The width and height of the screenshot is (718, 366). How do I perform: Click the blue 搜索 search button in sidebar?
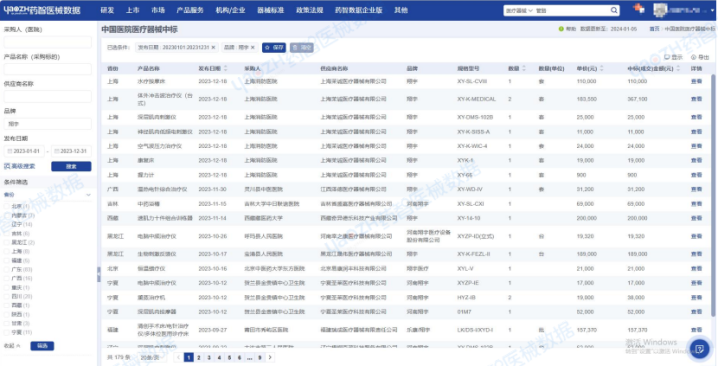71,166
